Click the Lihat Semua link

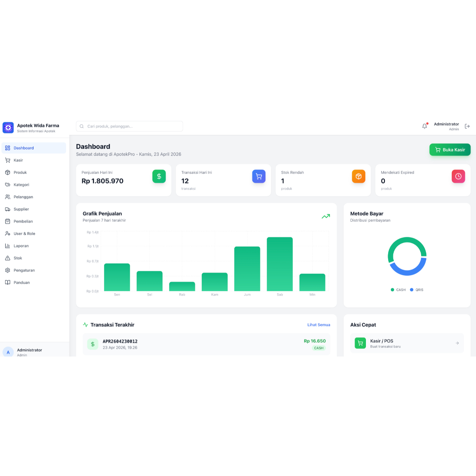[x=319, y=325]
